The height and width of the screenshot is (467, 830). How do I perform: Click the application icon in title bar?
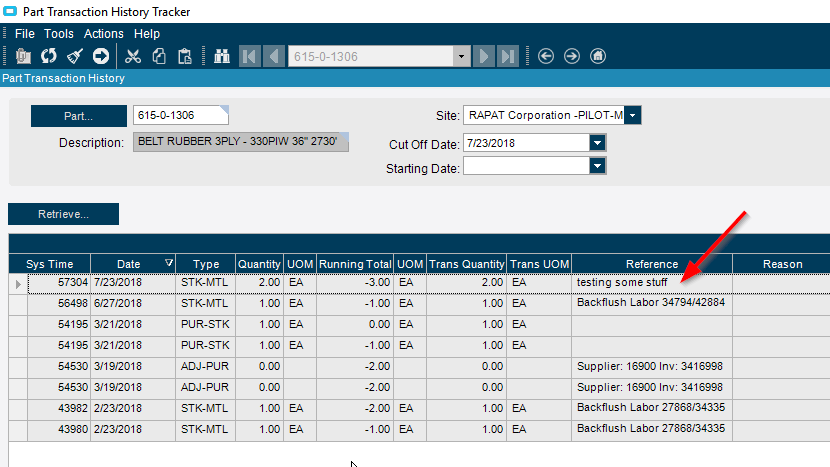pos(10,11)
